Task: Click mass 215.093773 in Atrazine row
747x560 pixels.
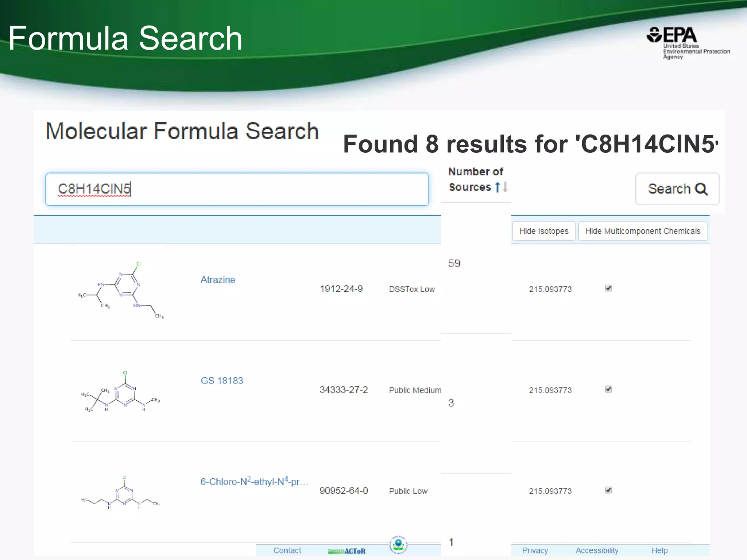Action: point(550,289)
